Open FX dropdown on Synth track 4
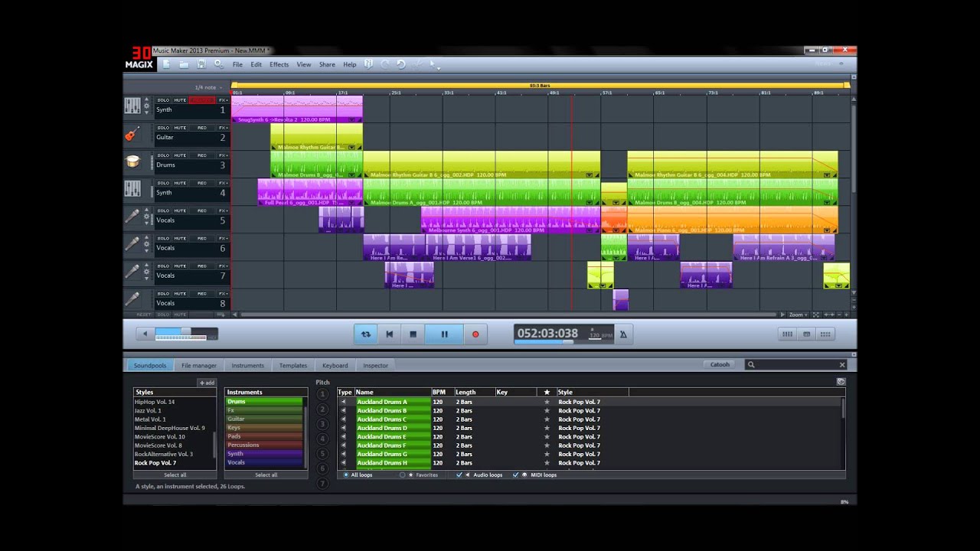Viewport: 980px width, 551px height. (x=223, y=183)
